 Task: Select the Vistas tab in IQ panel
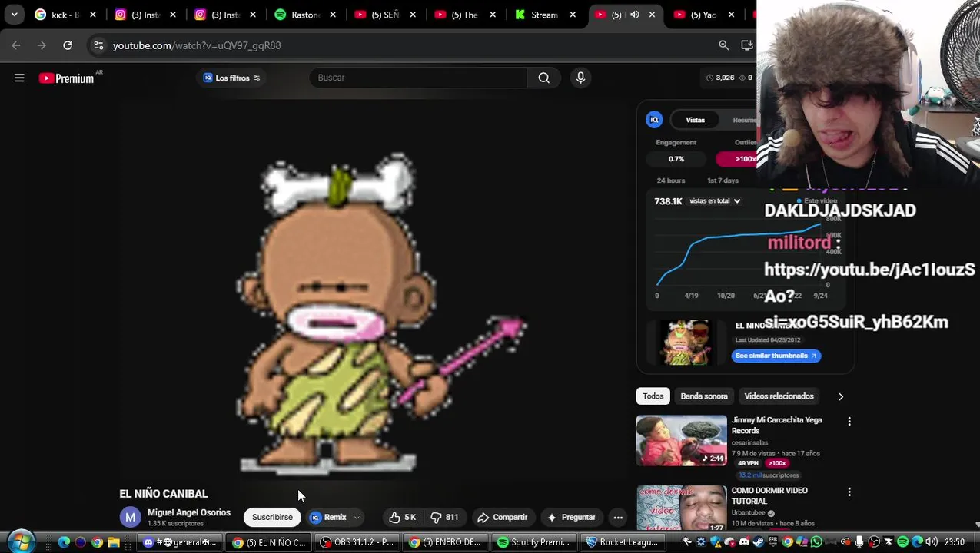click(x=696, y=120)
